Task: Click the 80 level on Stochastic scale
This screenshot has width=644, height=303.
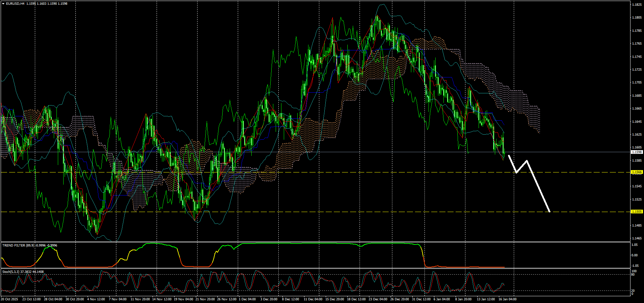Action: click(x=634, y=274)
